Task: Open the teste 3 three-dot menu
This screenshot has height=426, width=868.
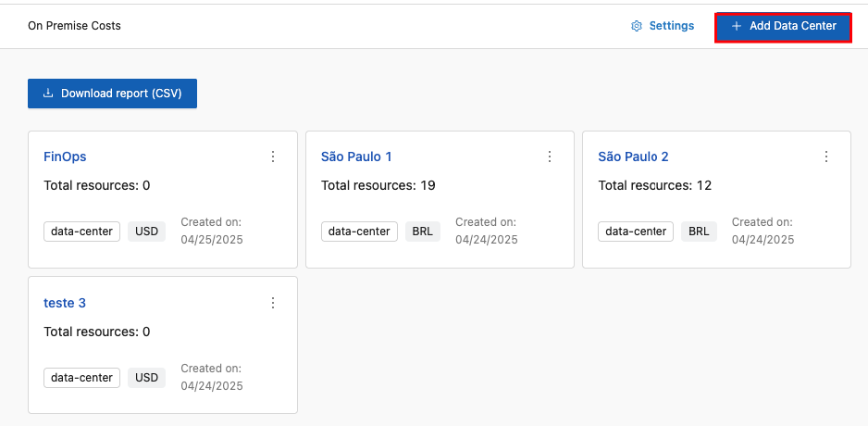Action: coord(273,303)
